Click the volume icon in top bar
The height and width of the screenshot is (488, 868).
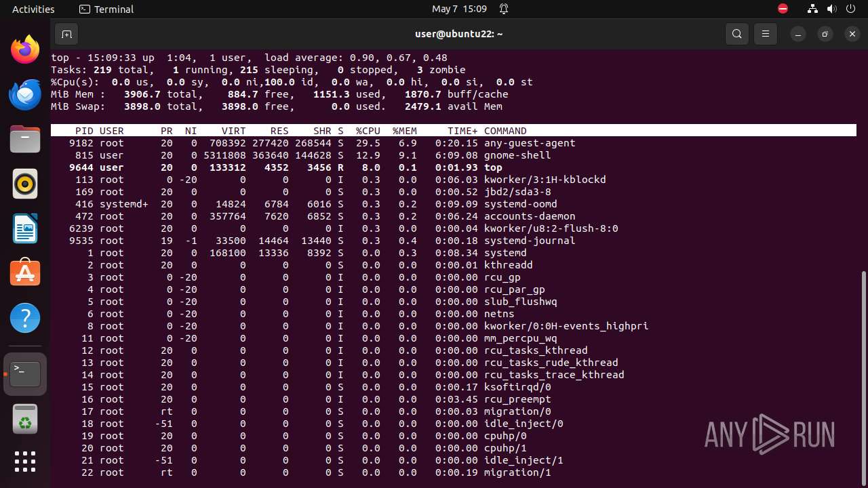(x=831, y=9)
